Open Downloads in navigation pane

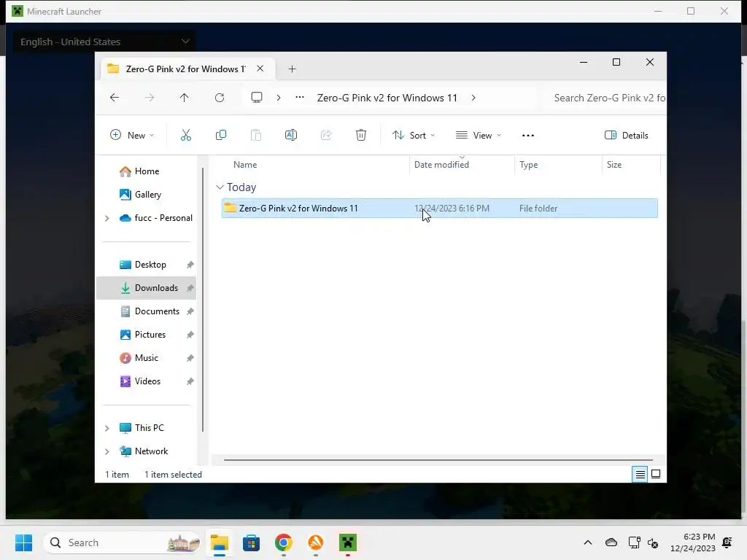click(146, 288)
